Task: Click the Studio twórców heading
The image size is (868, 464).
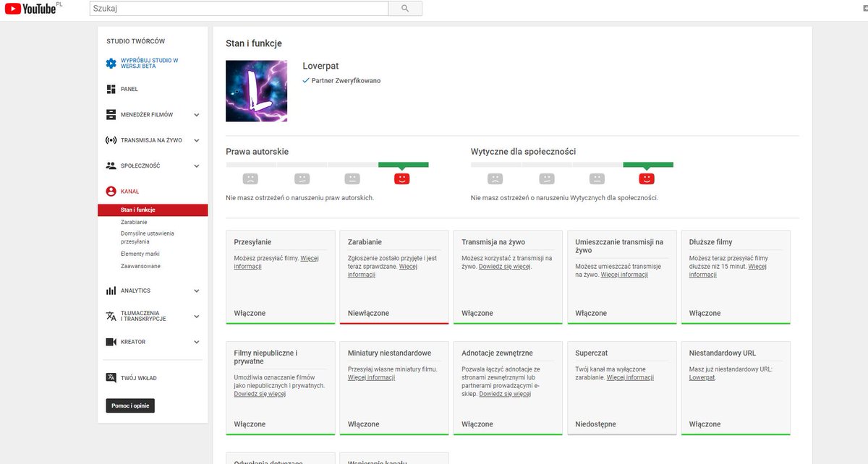Action: pos(135,42)
